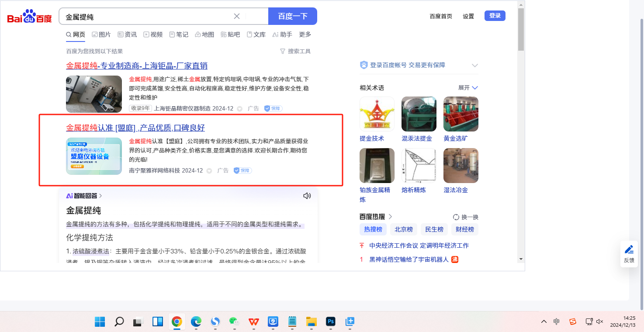This screenshot has width=644, height=332.
Task: Show hidden system tray icons
Action: (544, 322)
